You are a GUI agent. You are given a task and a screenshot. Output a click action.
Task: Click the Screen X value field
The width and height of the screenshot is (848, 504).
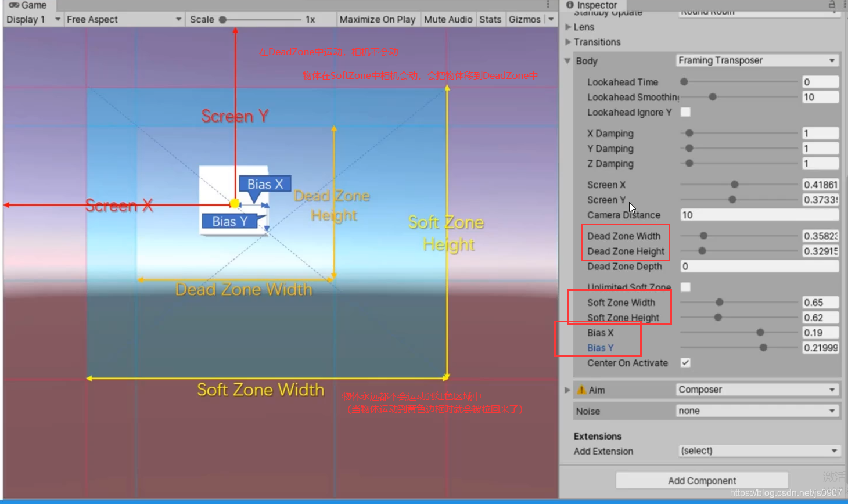[820, 185]
